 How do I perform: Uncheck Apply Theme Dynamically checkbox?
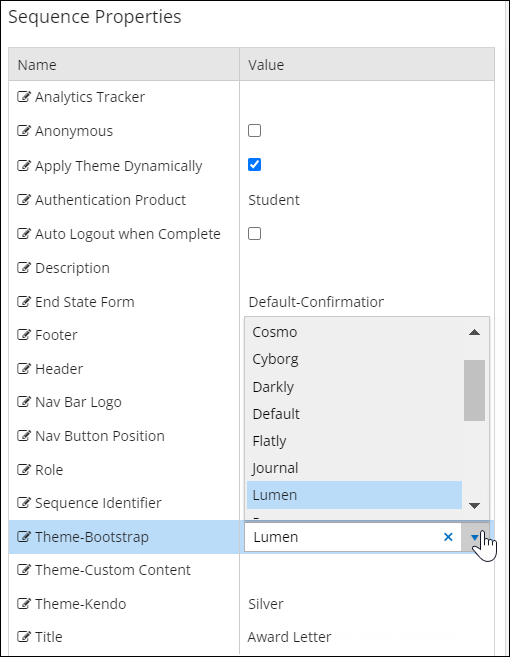click(x=254, y=165)
